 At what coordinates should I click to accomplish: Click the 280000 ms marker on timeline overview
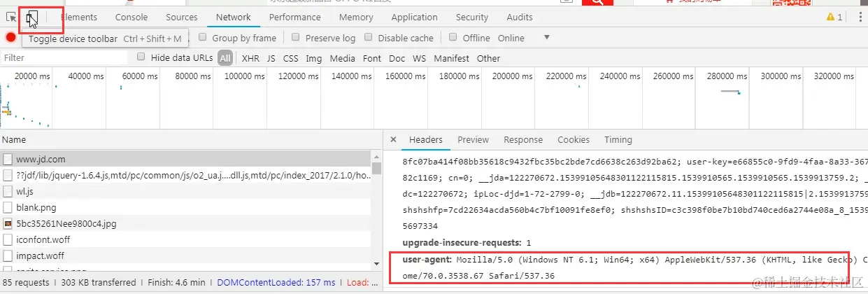[x=727, y=76]
